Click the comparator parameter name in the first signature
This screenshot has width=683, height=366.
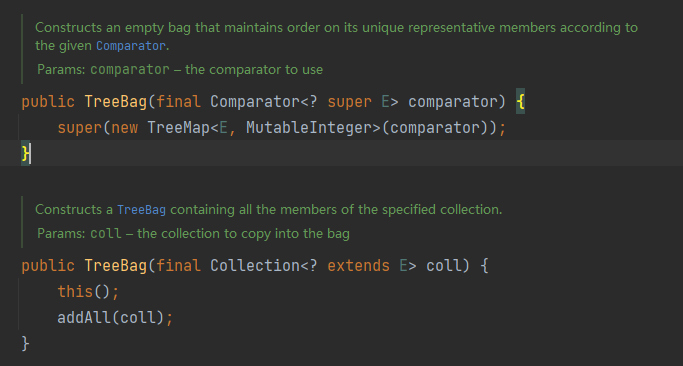[x=453, y=102]
